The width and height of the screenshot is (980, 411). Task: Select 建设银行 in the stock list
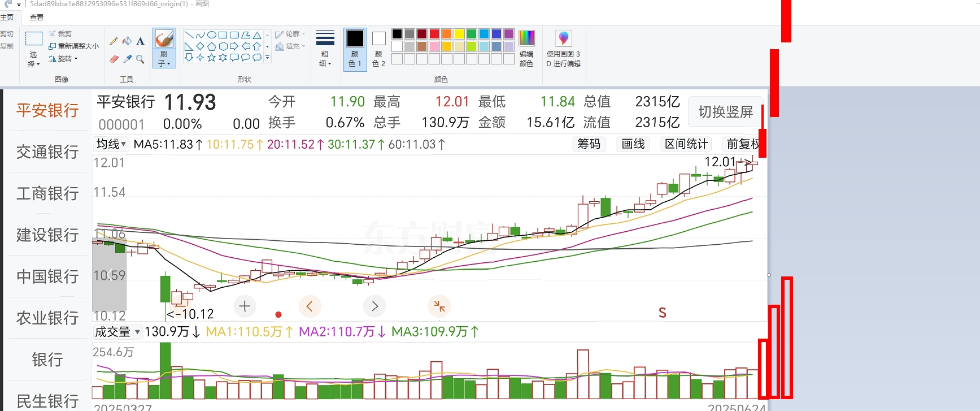tap(47, 235)
